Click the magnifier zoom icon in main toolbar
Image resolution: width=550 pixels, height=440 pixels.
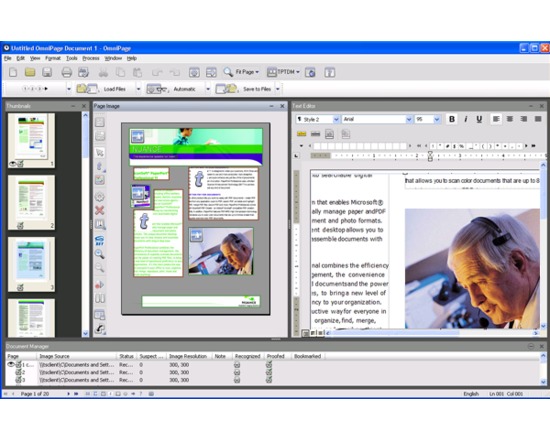[228, 72]
